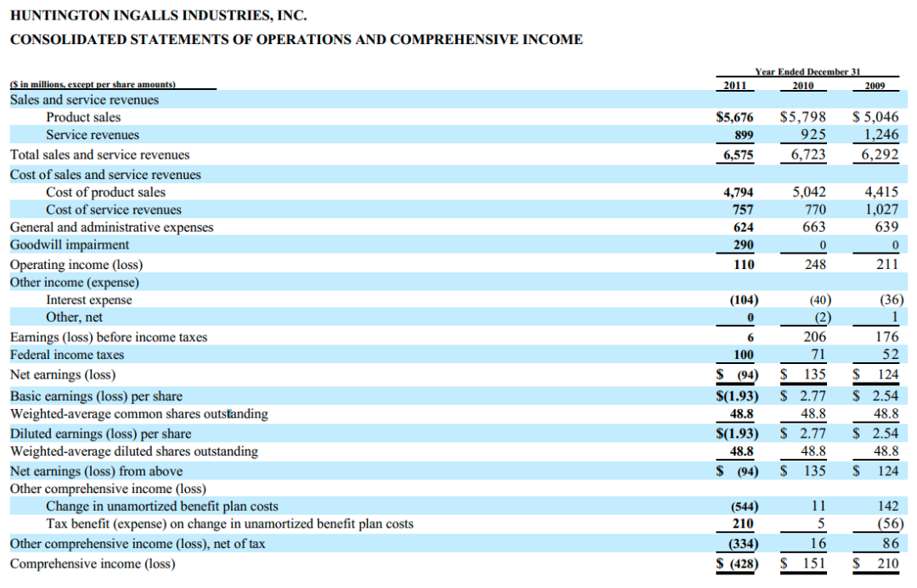917x588 pixels.
Task: Select the 2009 Earnings before income taxes value "176"
Action: (x=886, y=337)
